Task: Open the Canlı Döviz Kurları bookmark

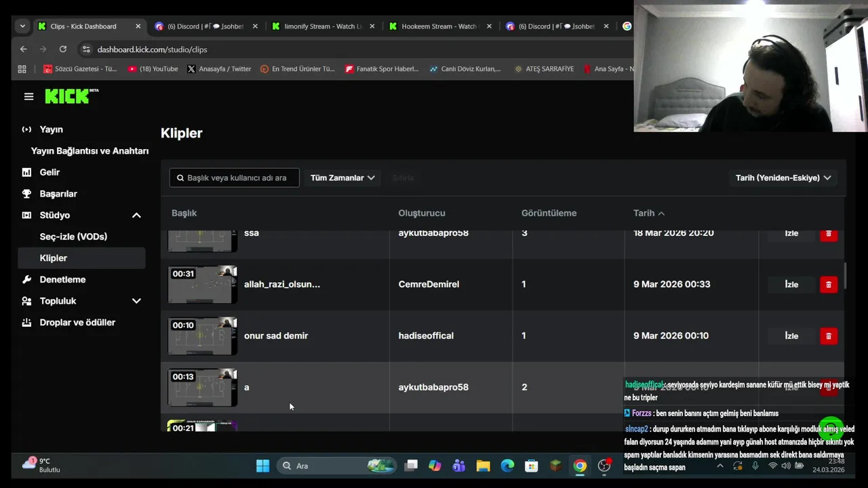Action: click(x=465, y=69)
